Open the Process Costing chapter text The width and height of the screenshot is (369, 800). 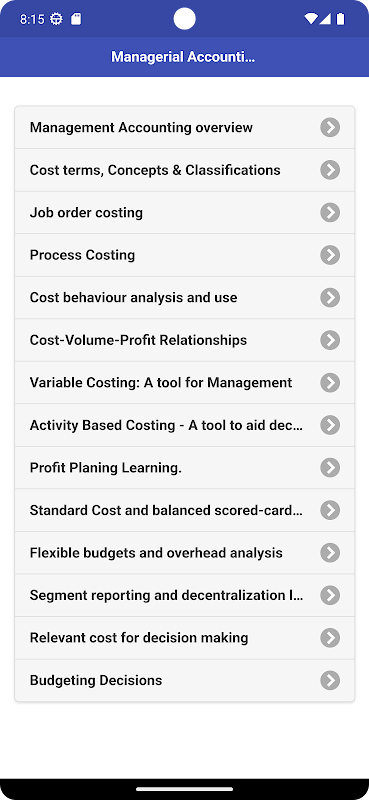82,255
